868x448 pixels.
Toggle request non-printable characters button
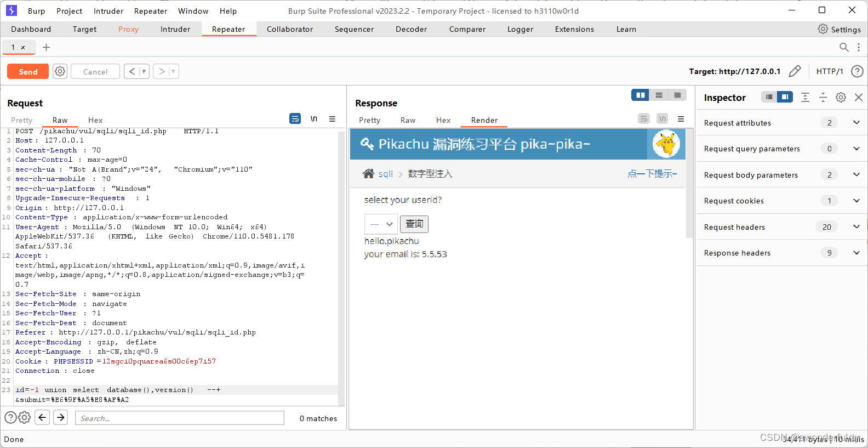(x=314, y=118)
